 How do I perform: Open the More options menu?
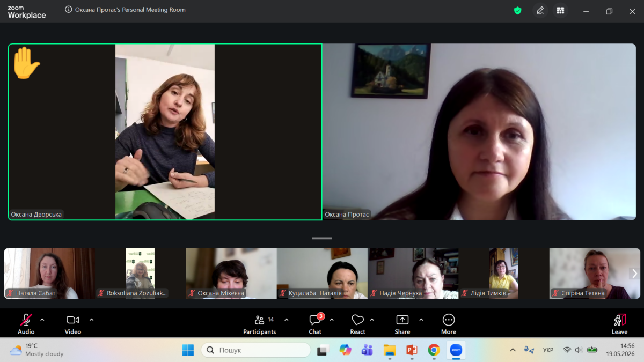click(x=449, y=324)
